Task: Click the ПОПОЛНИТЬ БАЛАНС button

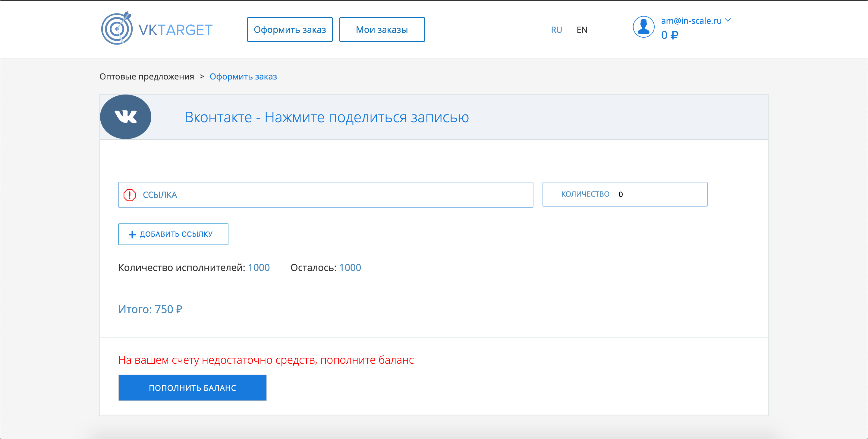Action: [192, 388]
